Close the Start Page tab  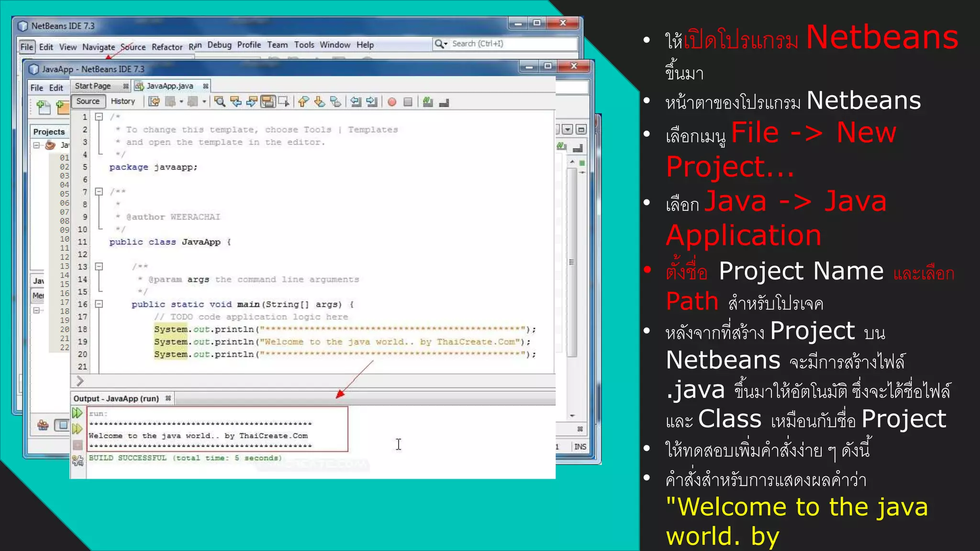point(126,86)
